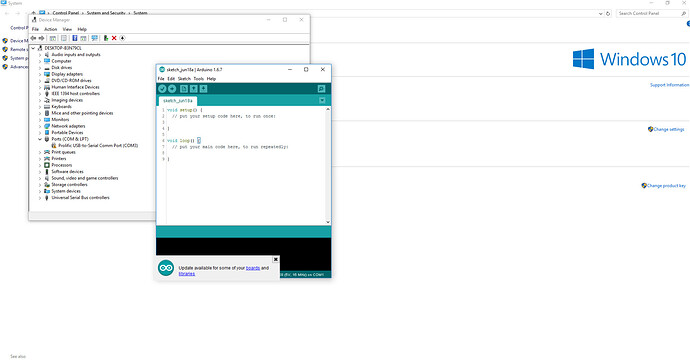The height and width of the screenshot is (363, 690).
Task: Click the Save sketch down-arrow icon
Action: point(203,89)
